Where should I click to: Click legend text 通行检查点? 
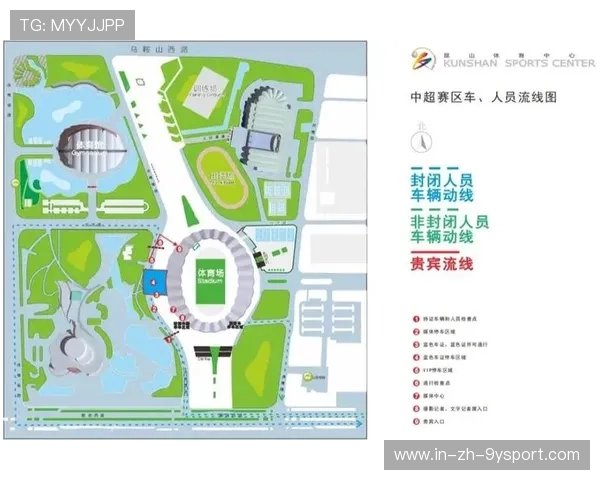tap(437, 383)
